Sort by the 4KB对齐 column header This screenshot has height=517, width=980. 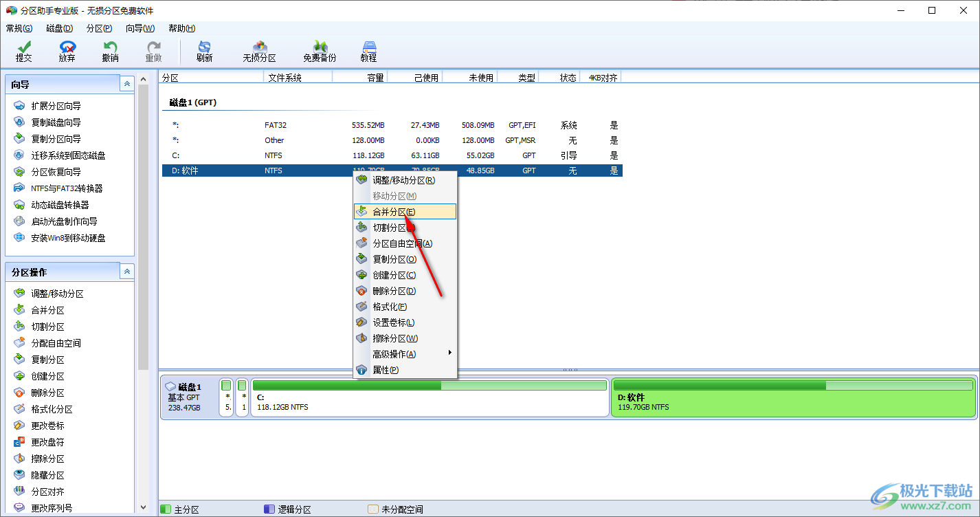601,78
